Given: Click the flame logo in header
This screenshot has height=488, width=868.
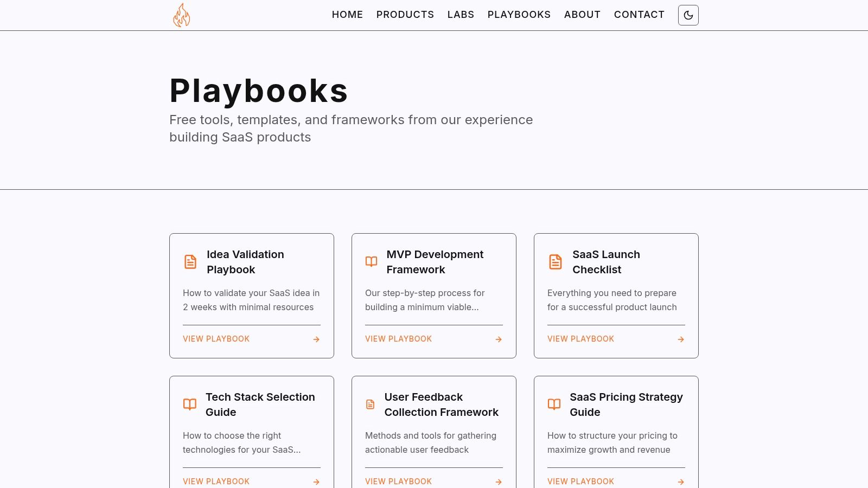Looking at the screenshot, I should (182, 15).
